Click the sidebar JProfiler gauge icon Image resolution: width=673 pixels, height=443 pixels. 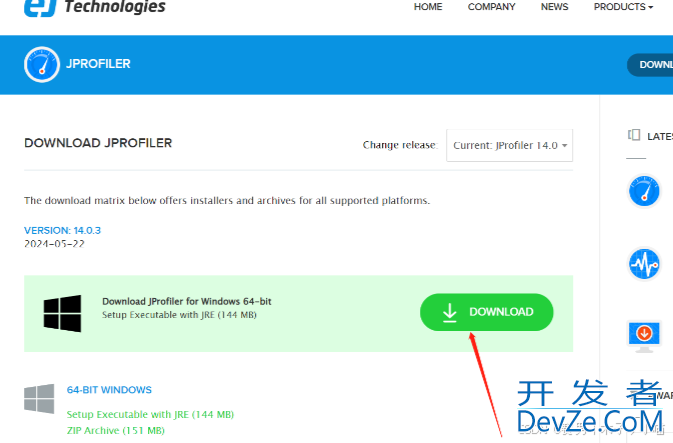(x=644, y=191)
